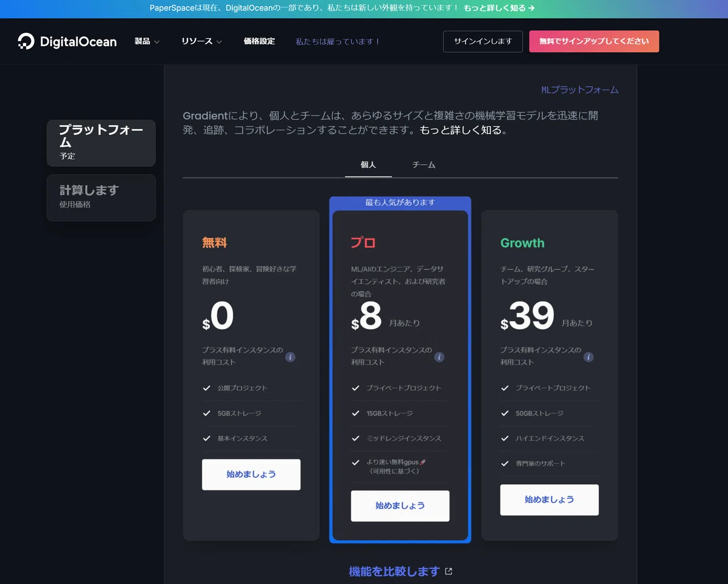728x584 pixels.
Task: Click the $0 price in 無料 plan
Action: (218, 316)
